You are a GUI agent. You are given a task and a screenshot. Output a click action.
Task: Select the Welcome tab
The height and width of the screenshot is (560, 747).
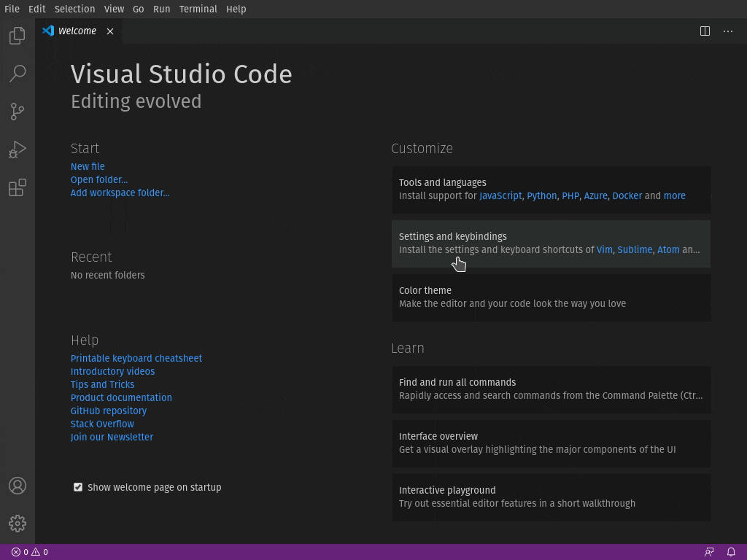(79, 31)
